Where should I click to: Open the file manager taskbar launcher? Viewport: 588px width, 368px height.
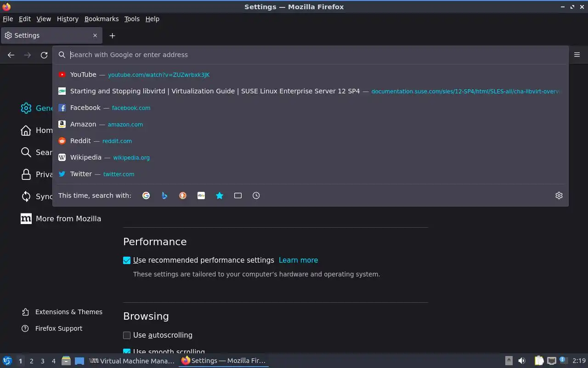click(66, 361)
